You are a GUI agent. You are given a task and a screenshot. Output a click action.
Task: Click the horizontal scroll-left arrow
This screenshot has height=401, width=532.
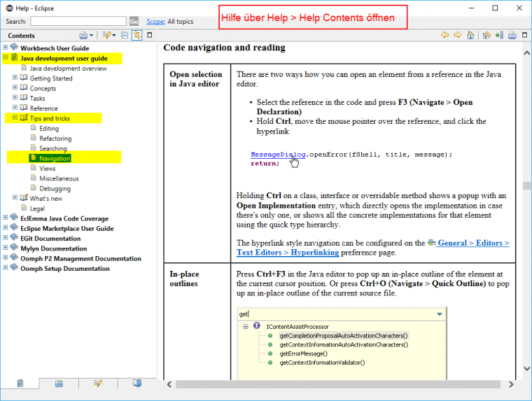coord(169,384)
